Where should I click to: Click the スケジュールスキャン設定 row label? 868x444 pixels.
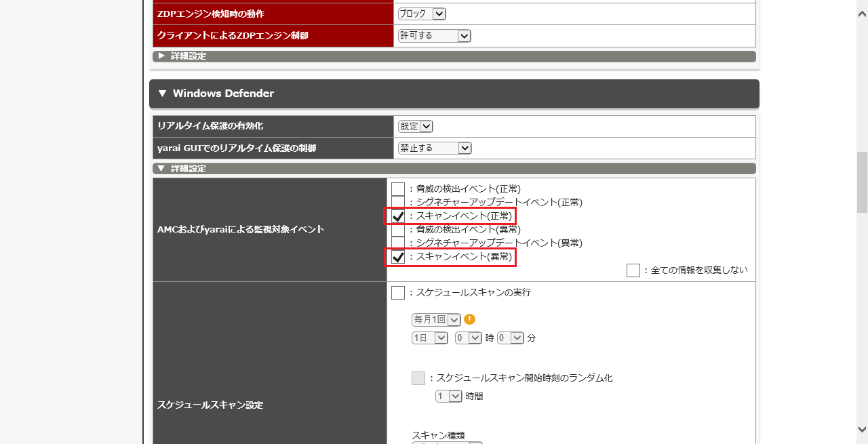210,405
